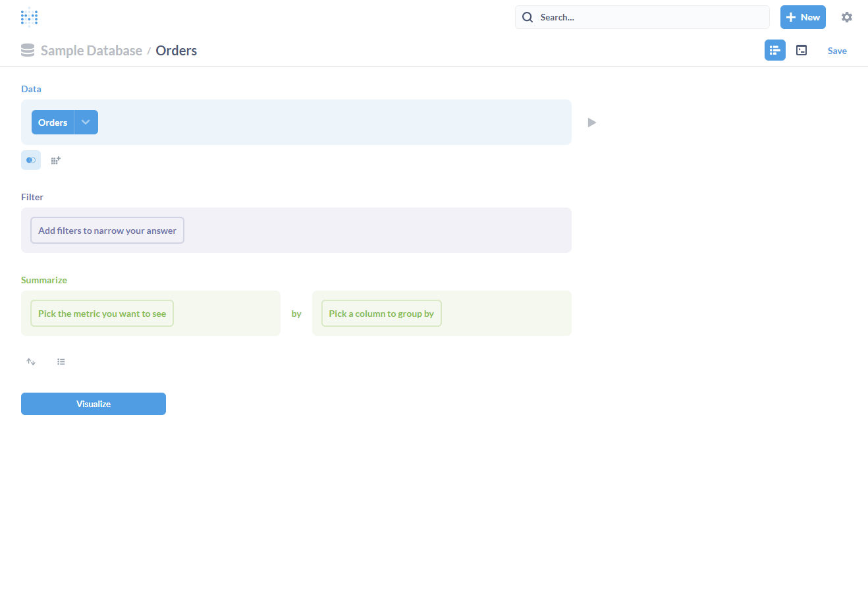Preview the data step with play arrow
The height and width of the screenshot is (612, 868).
[592, 123]
